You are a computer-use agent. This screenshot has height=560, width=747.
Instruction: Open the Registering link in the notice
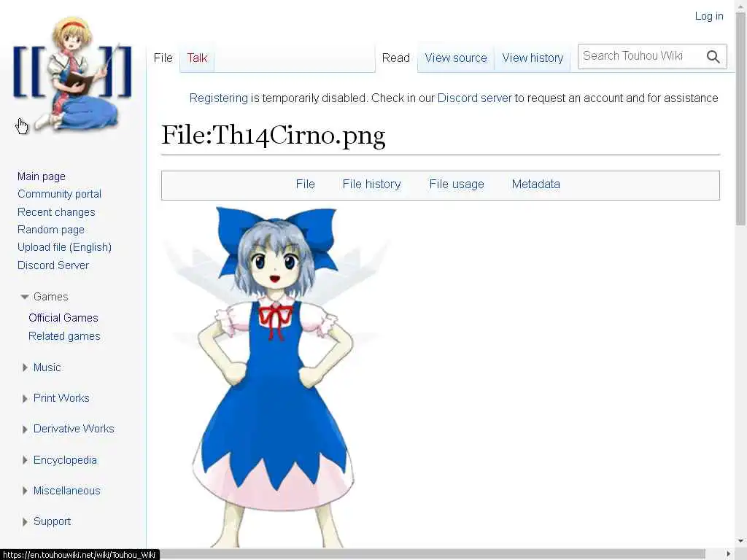219,98
